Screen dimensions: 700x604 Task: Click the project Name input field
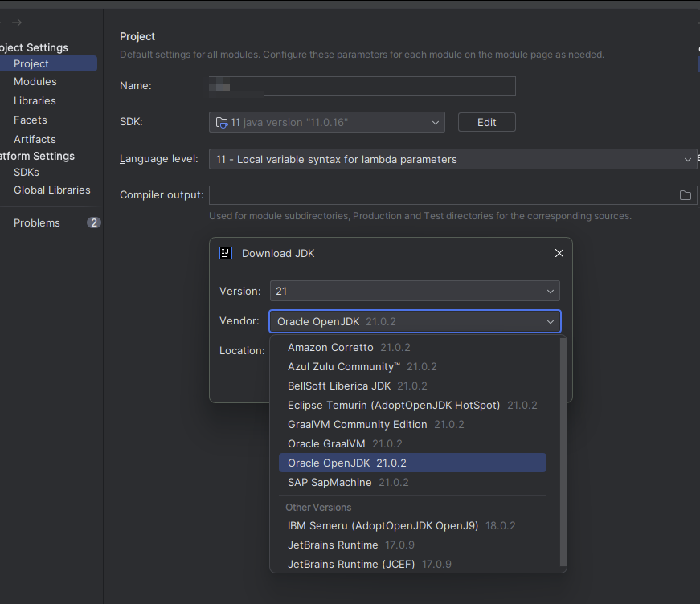[362, 86]
